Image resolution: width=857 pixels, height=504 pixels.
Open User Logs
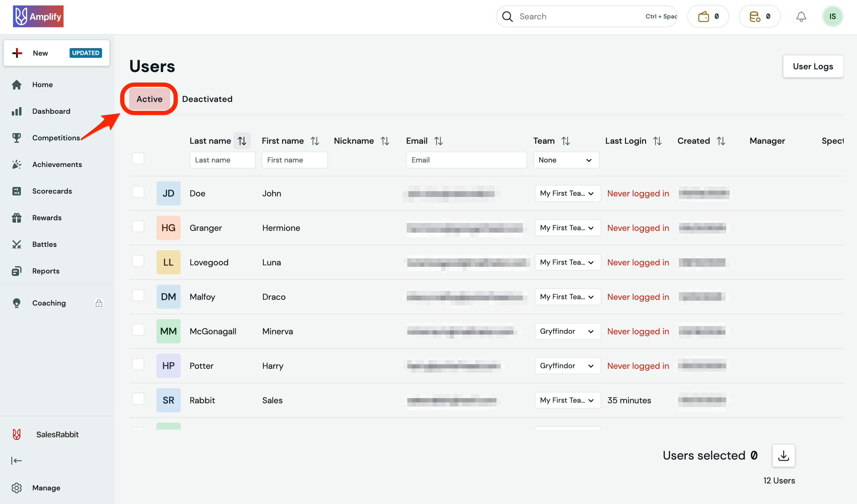[813, 66]
